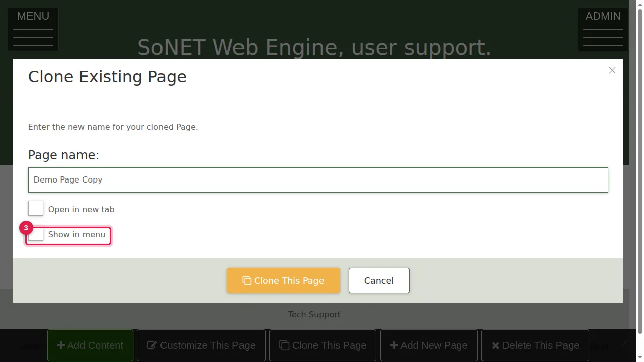Image resolution: width=644 pixels, height=362 pixels.
Task: Open the MENU hamburger button
Action: [x=33, y=29]
